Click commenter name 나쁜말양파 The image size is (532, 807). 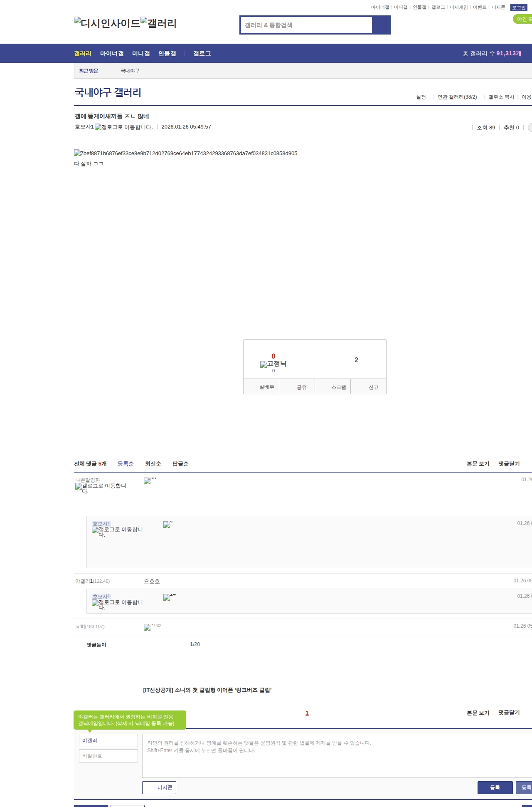coord(88,480)
